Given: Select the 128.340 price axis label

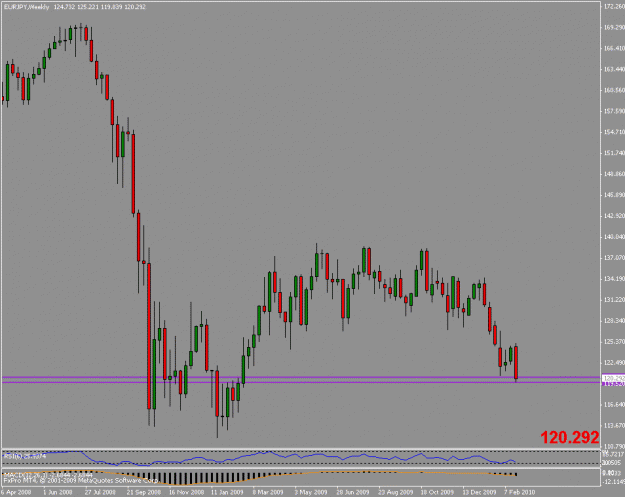Looking at the screenshot, I should [x=614, y=320].
